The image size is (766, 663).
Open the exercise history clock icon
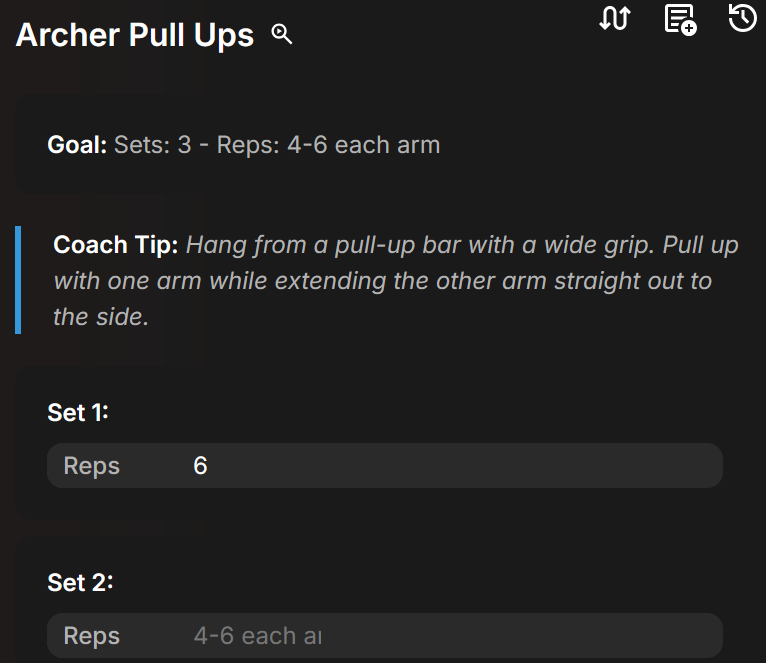tap(742, 18)
